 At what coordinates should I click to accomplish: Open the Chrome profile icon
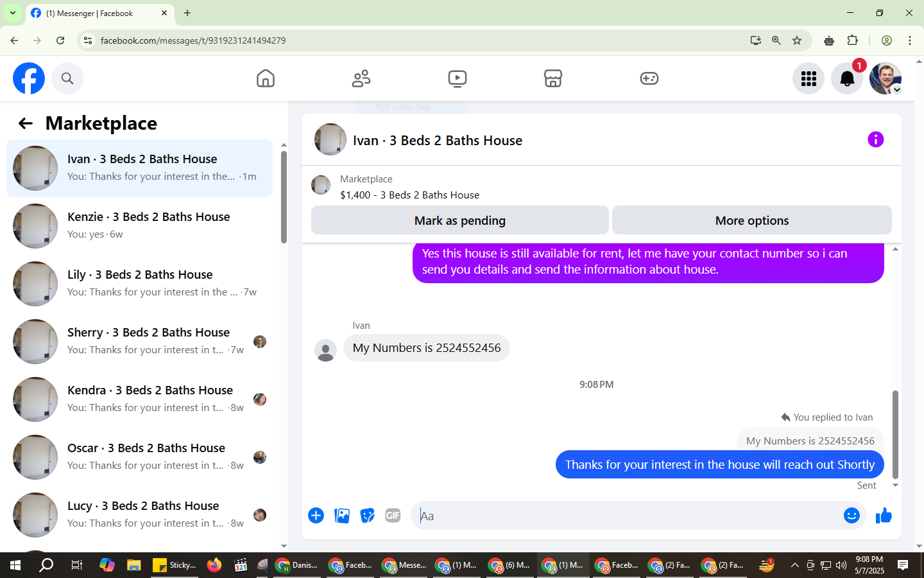[x=887, y=40]
